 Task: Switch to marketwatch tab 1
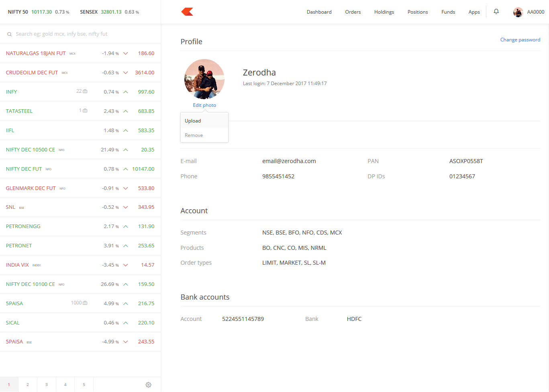pos(9,385)
